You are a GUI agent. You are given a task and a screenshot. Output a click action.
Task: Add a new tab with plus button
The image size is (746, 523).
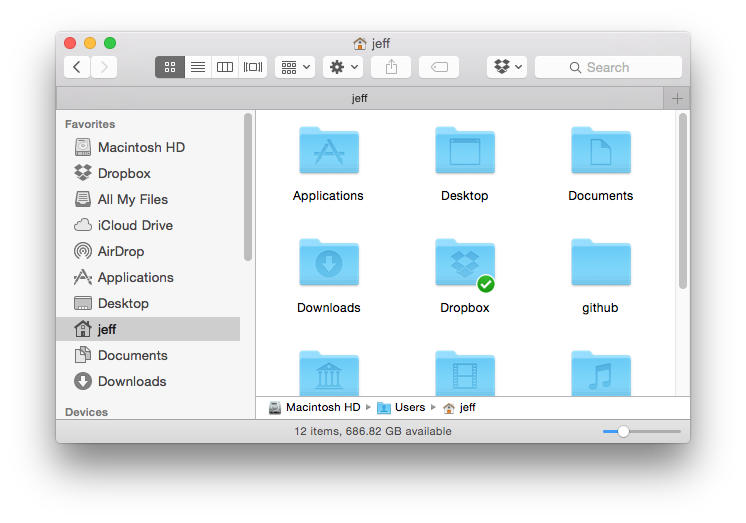(x=677, y=99)
